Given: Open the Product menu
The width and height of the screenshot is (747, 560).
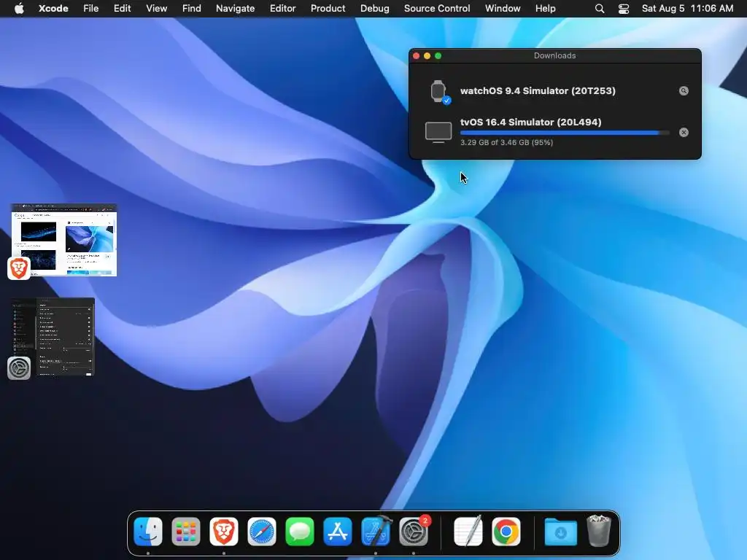Looking at the screenshot, I should click(x=328, y=9).
